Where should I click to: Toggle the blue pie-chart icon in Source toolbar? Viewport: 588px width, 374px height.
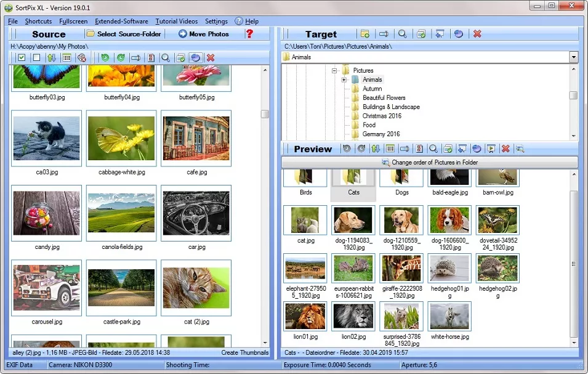coord(195,57)
